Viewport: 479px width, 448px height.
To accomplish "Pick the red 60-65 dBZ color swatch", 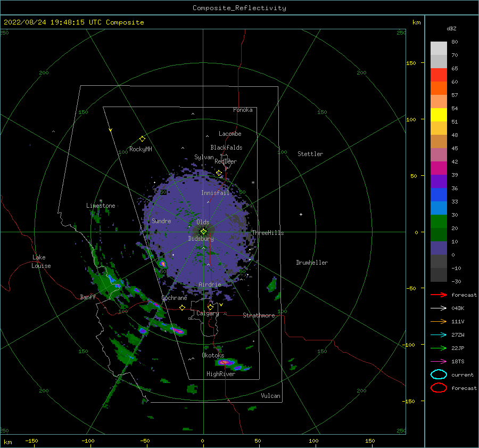I will [439, 75].
